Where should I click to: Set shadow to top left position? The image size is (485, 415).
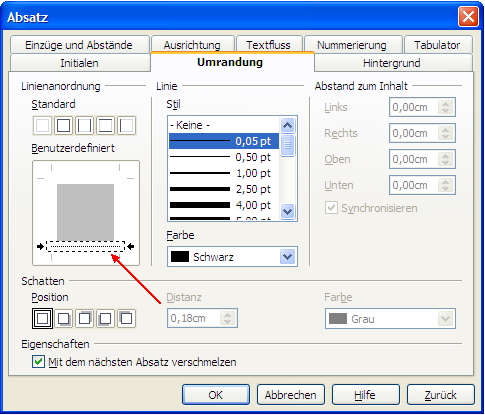click(126, 318)
